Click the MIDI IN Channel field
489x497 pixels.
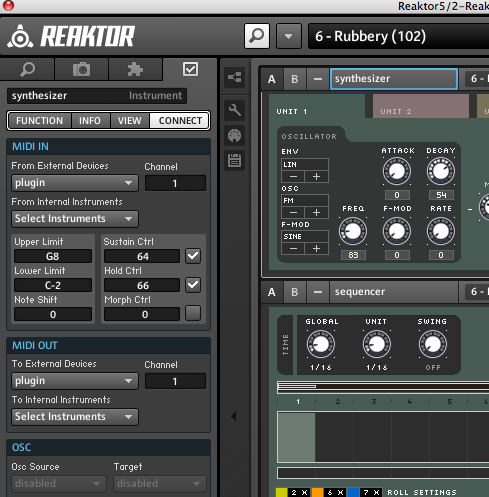click(x=175, y=183)
